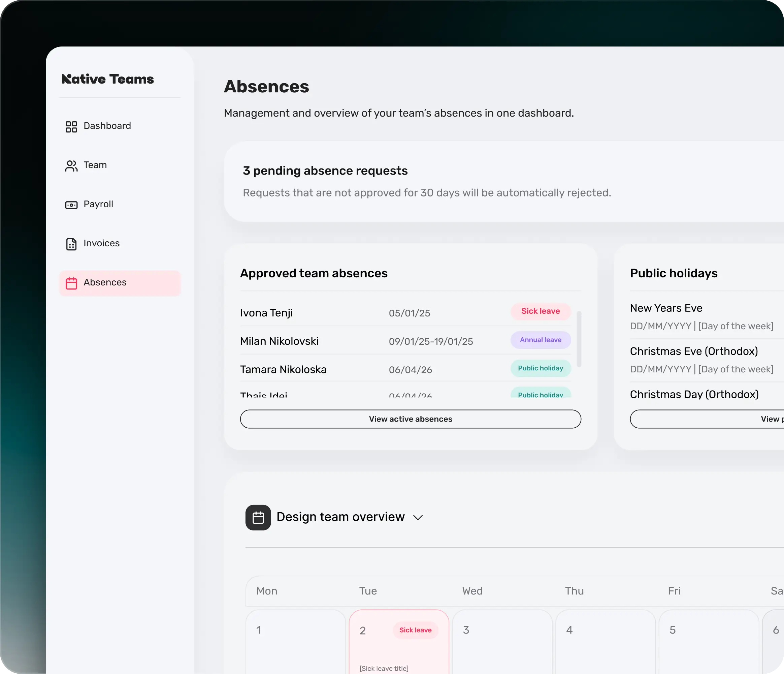
Task: Select Ivona Tenji's Sick leave tag
Action: [540, 311]
